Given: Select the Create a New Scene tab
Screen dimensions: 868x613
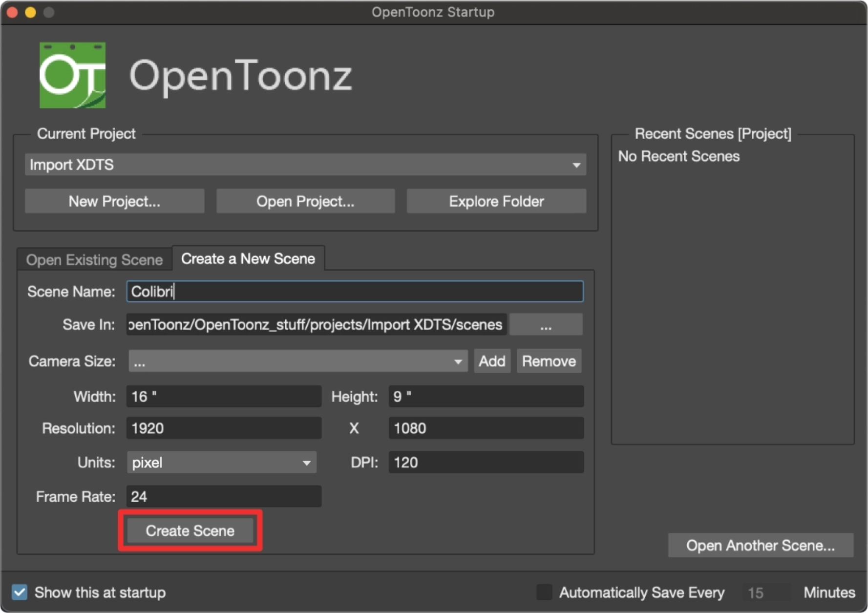Looking at the screenshot, I should [248, 258].
